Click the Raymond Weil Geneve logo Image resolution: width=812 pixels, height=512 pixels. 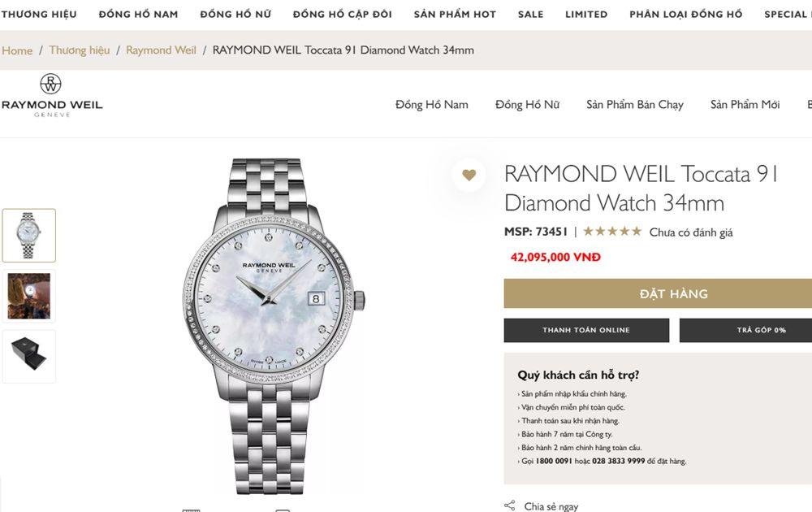tap(52, 96)
